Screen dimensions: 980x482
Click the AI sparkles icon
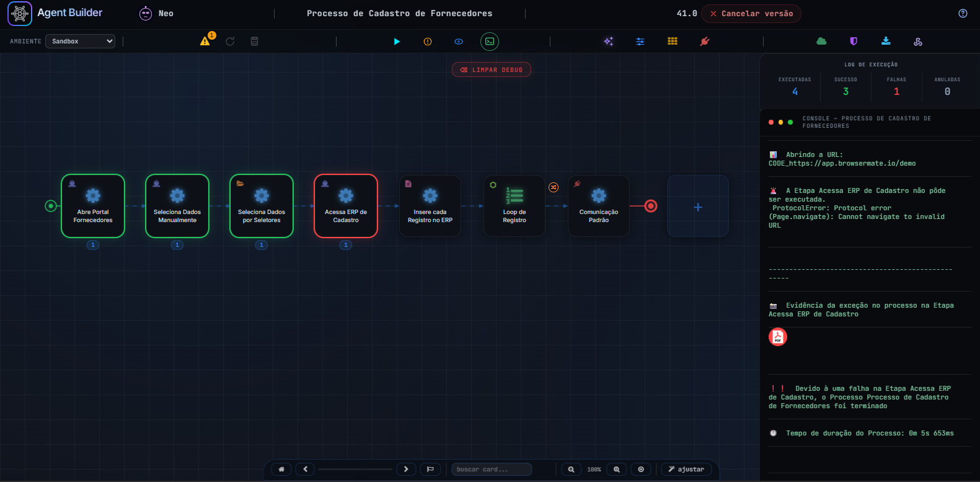coord(609,41)
